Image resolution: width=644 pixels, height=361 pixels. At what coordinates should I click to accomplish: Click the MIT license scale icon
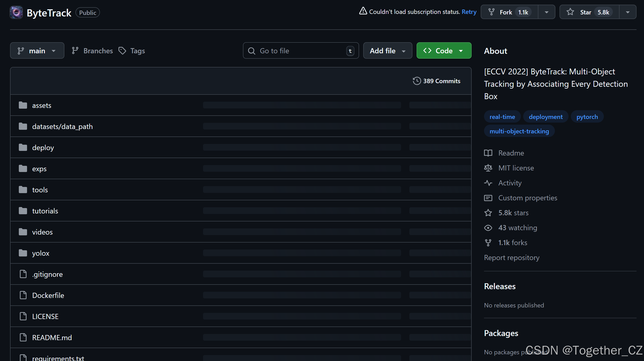(488, 168)
